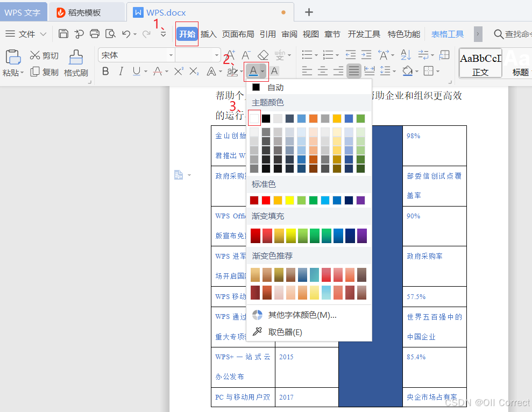The height and width of the screenshot is (412, 532).
Task: Click the Redo arrow icon
Action: [146, 33]
